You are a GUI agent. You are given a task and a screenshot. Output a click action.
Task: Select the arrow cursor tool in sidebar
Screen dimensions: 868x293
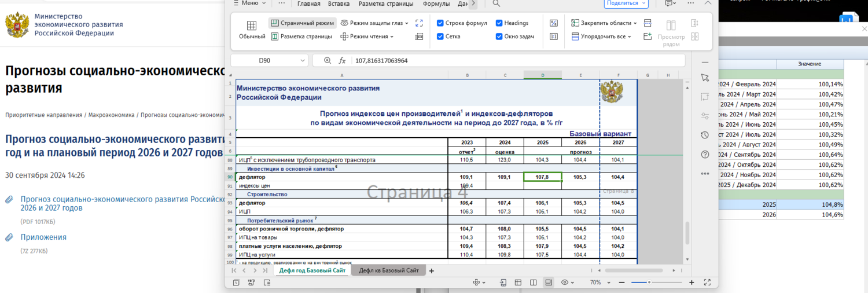click(x=704, y=78)
